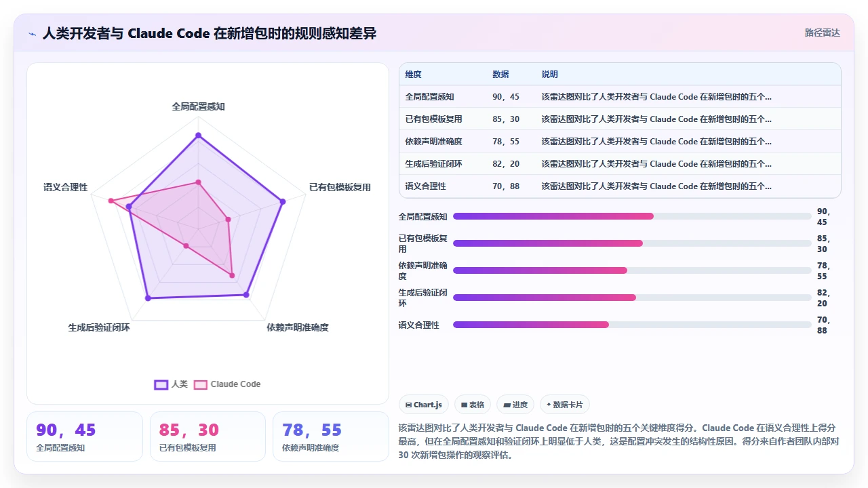Open the 78，55 依赖声明准确度 data card

pyautogui.click(x=331, y=436)
